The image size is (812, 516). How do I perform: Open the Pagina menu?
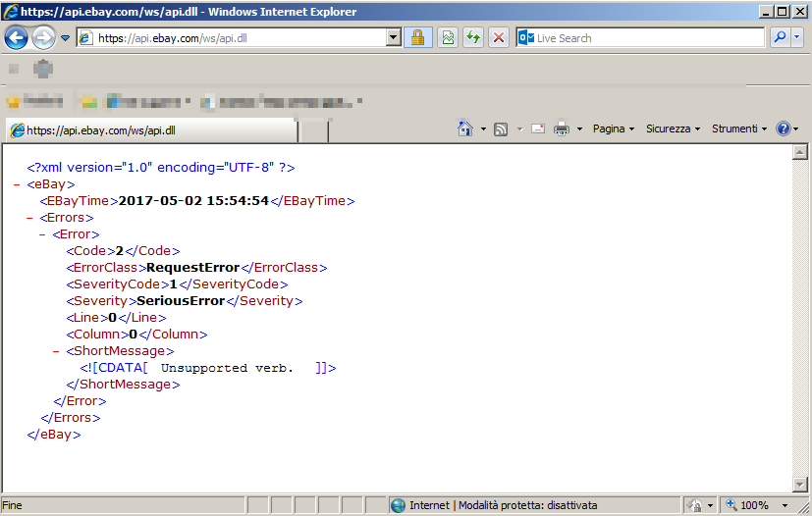(613, 129)
